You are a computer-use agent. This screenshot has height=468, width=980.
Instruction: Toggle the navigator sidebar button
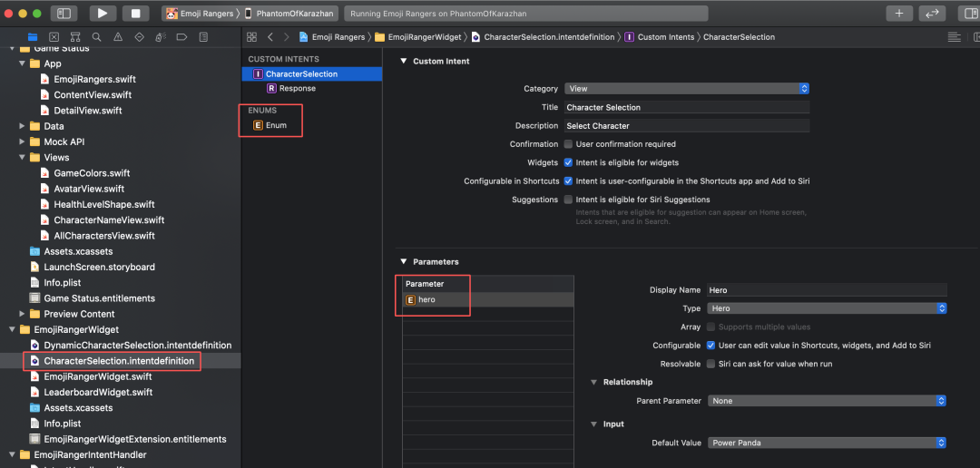[64, 14]
